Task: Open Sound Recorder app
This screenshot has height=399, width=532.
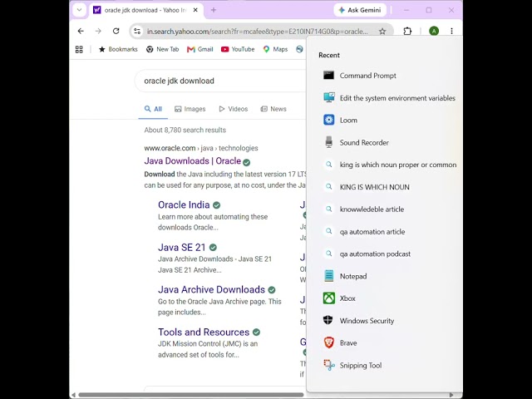Action: click(x=356, y=142)
